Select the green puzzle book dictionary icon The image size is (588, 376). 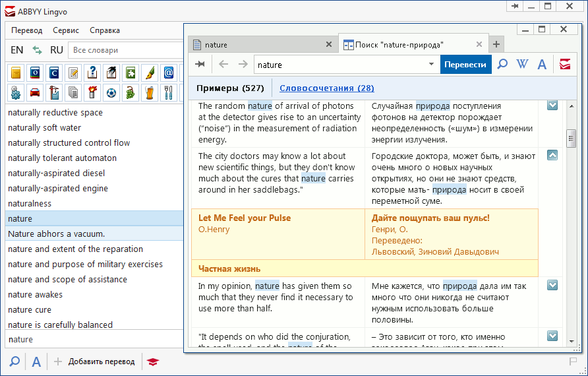point(131,73)
